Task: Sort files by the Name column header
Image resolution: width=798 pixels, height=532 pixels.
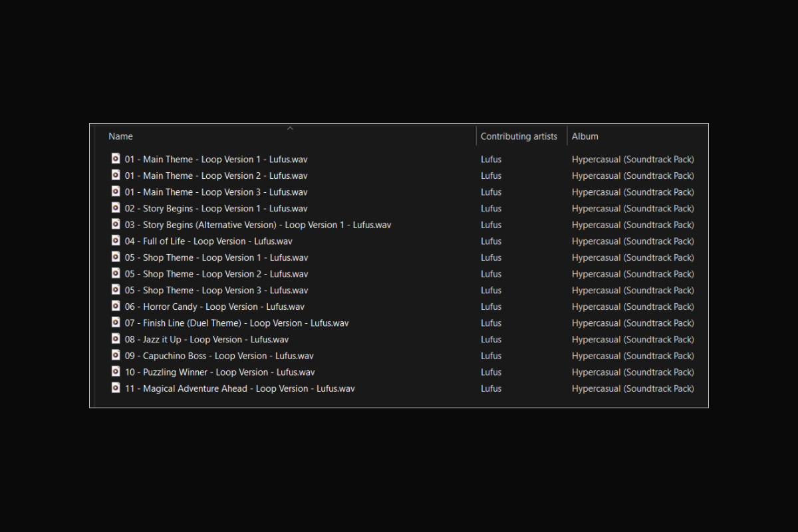Action: tap(120, 136)
